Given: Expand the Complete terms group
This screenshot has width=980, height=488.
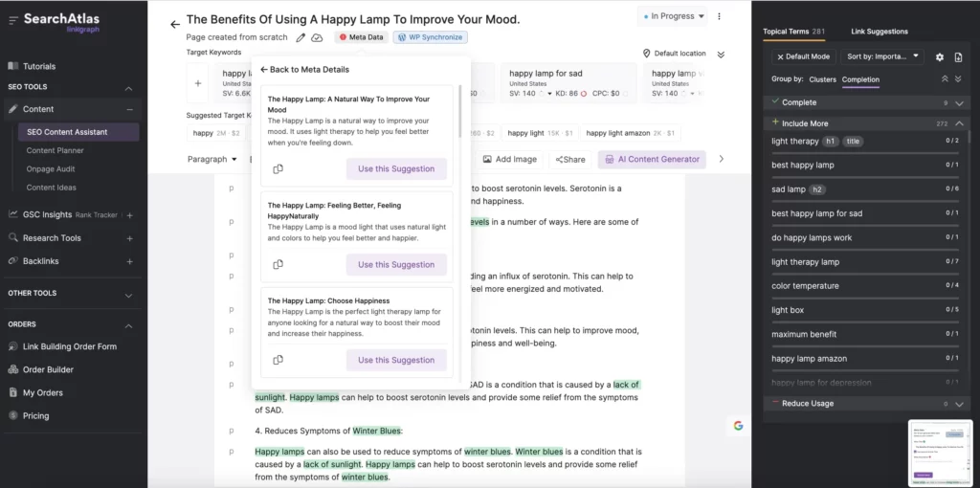Looking at the screenshot, I should [x=959, y=103].
